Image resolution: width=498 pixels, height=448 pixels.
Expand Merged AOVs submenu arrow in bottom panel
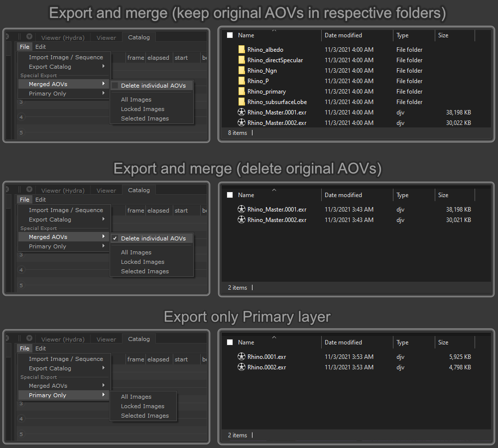[104, 385]
